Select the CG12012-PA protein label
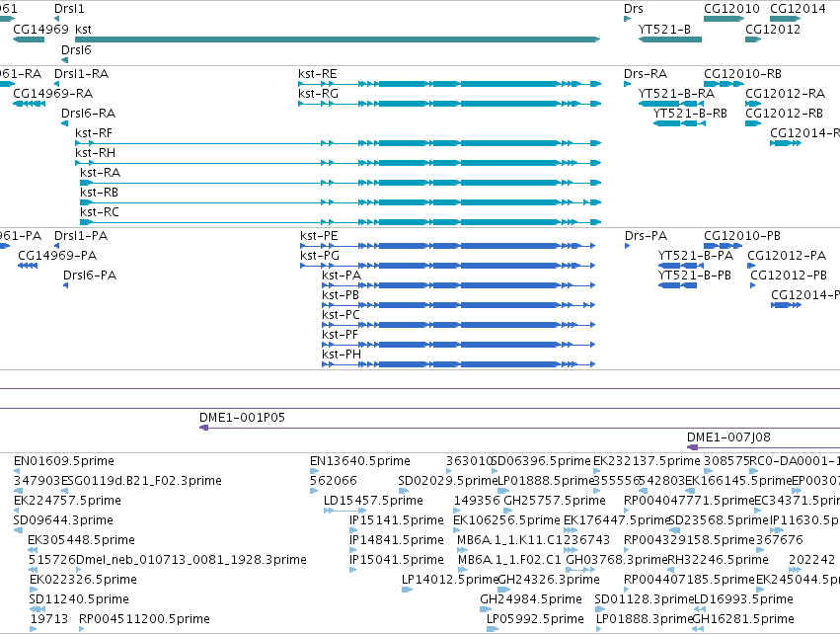This screenshot has height=634, width=840. coord(787,256)
